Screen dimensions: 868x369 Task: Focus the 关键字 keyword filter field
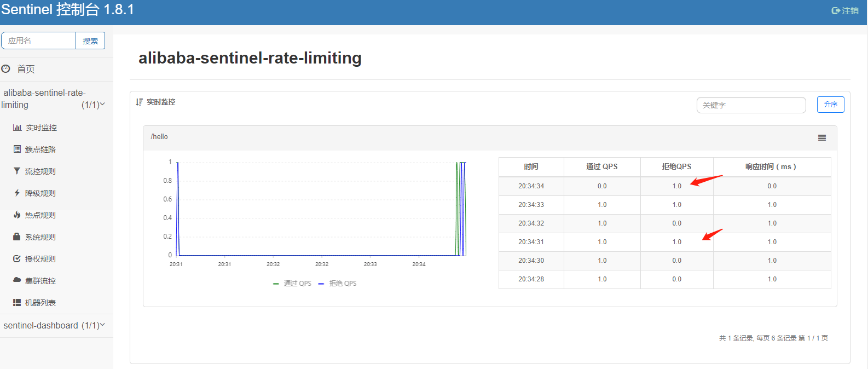click(751, 105)
